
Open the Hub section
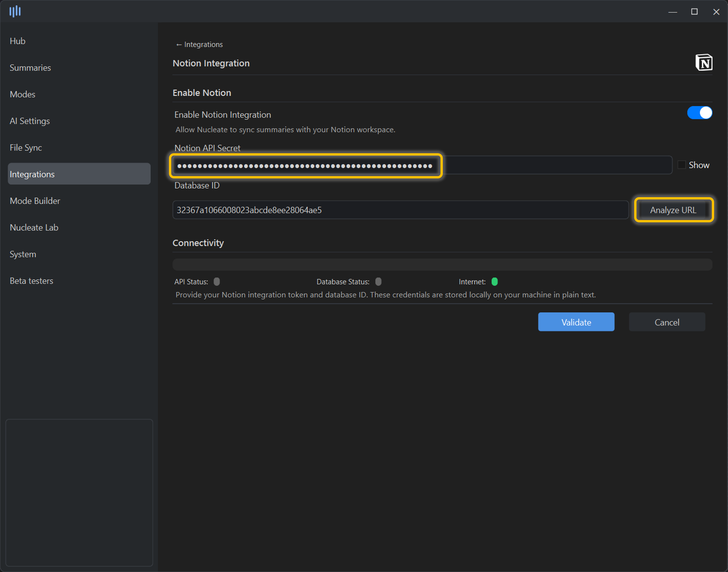(18, 41)
